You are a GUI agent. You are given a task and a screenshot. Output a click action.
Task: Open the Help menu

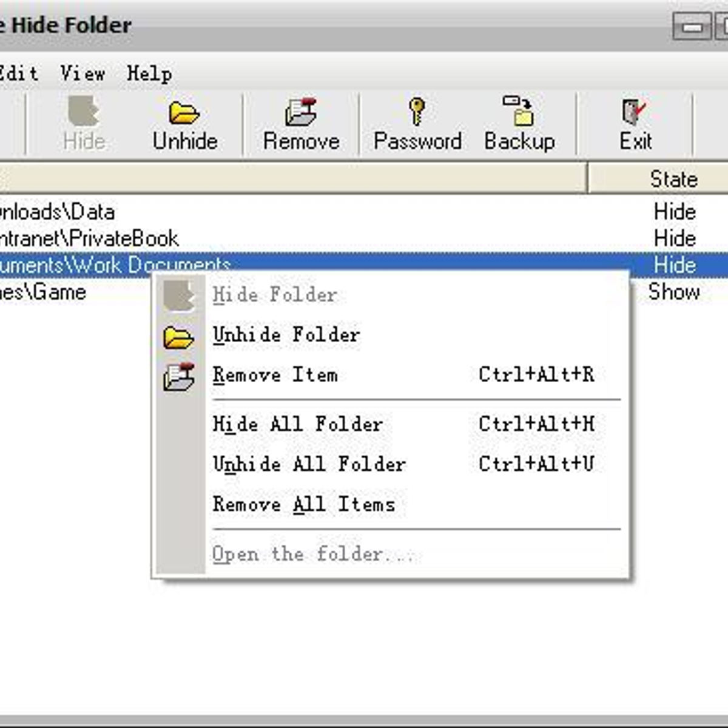[149, 74]
